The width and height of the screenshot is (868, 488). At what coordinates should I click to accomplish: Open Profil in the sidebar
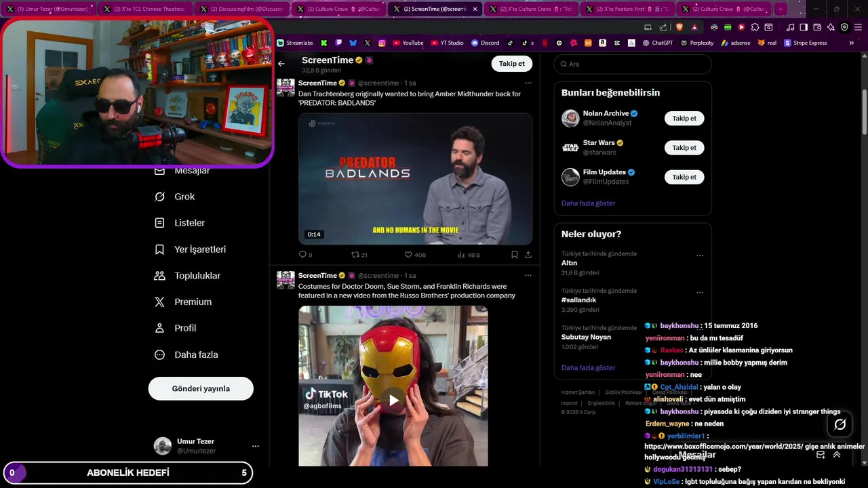click(x=176, y=328)
